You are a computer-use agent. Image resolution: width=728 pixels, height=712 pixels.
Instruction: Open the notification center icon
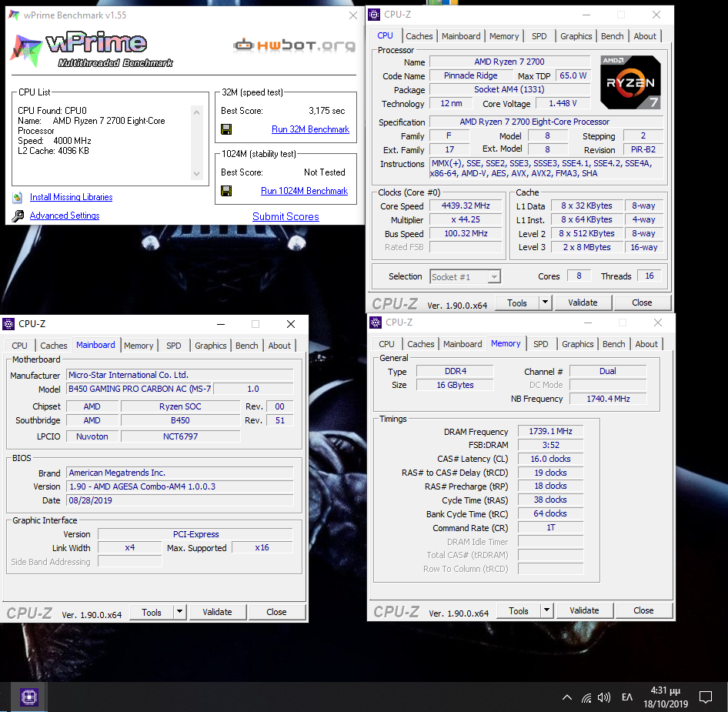[x=705, y=697]
